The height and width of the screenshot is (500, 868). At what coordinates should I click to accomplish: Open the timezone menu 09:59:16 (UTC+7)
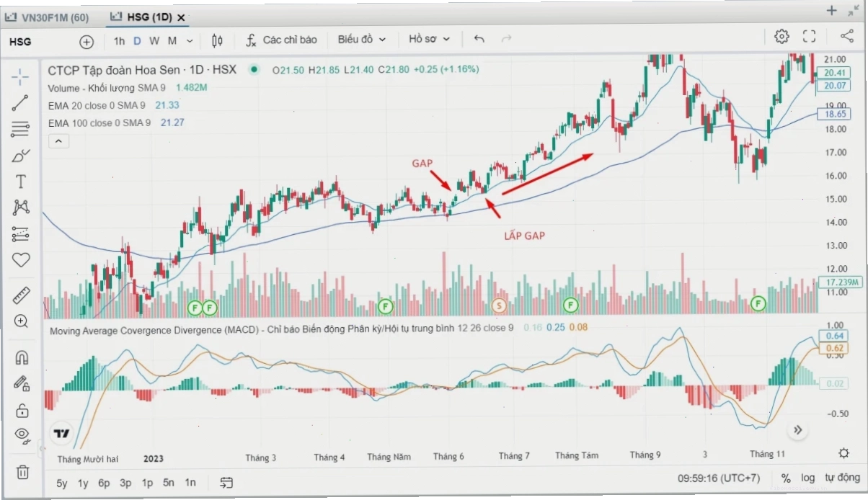719,478
